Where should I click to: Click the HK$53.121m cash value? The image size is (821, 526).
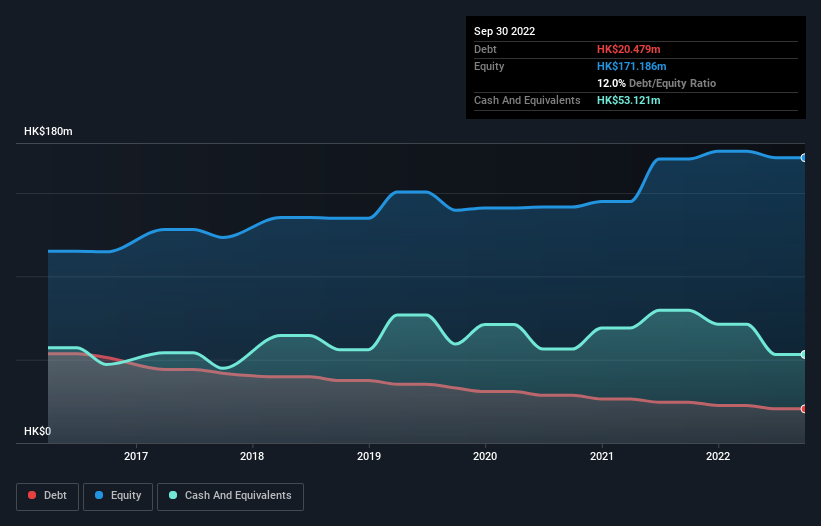pyautogui.click(x=628, y=100)
